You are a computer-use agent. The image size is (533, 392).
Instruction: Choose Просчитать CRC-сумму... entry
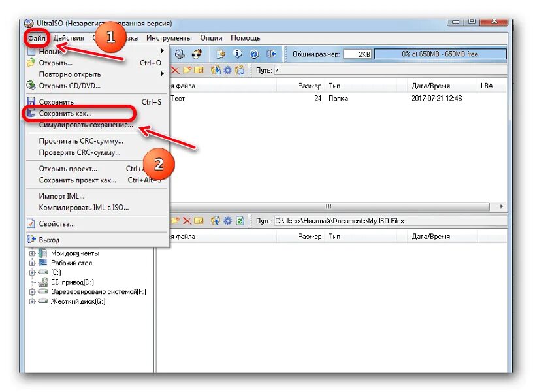pos(97,140)
